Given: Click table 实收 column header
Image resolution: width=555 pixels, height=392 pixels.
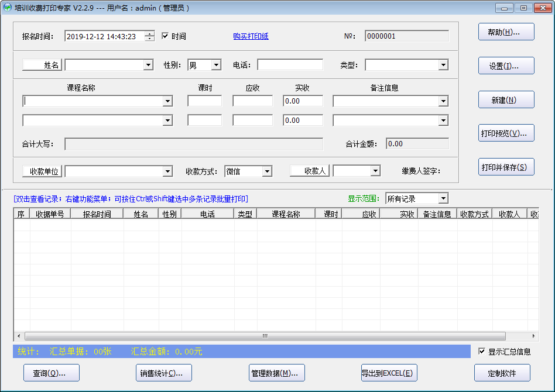Looking at the screenshot, I should point(399,214).
